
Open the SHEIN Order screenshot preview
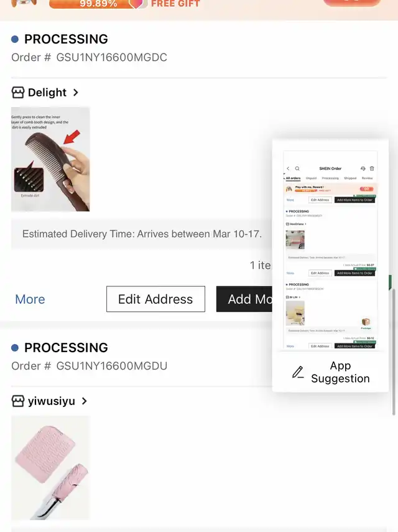click(330, 250)
